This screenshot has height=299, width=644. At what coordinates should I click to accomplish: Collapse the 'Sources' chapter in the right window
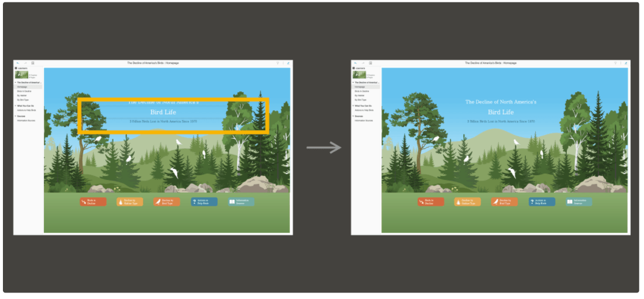pos(354,116)
